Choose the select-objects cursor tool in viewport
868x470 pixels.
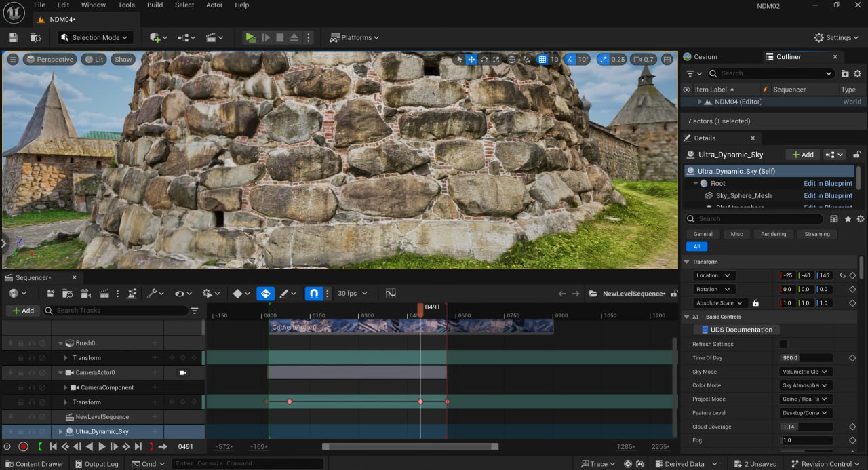(x=459, y=60)
